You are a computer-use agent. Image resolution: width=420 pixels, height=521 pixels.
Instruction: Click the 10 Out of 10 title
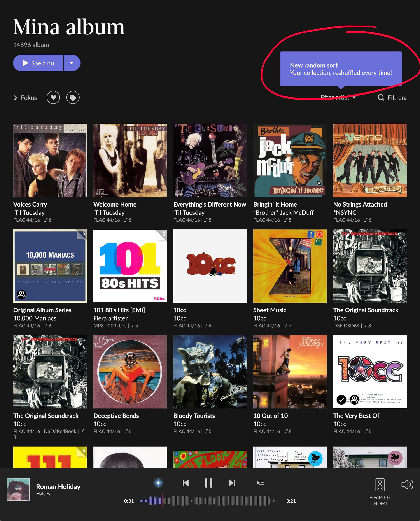pos(270,416)
